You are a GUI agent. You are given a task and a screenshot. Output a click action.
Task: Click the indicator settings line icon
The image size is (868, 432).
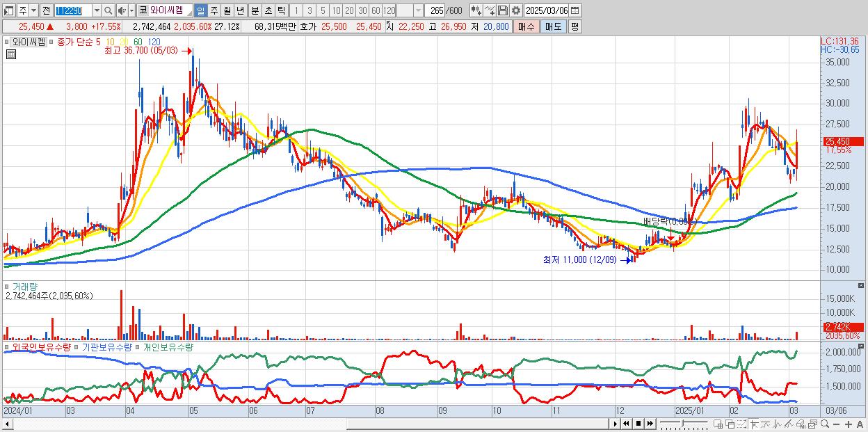click(490, 10)
